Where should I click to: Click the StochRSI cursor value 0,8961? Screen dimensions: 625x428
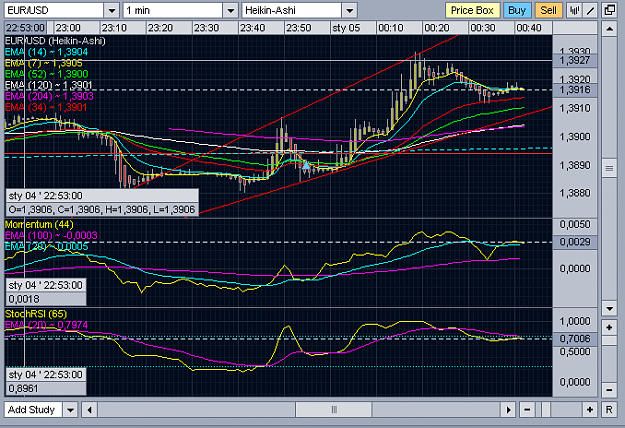[x=45, y=388]
